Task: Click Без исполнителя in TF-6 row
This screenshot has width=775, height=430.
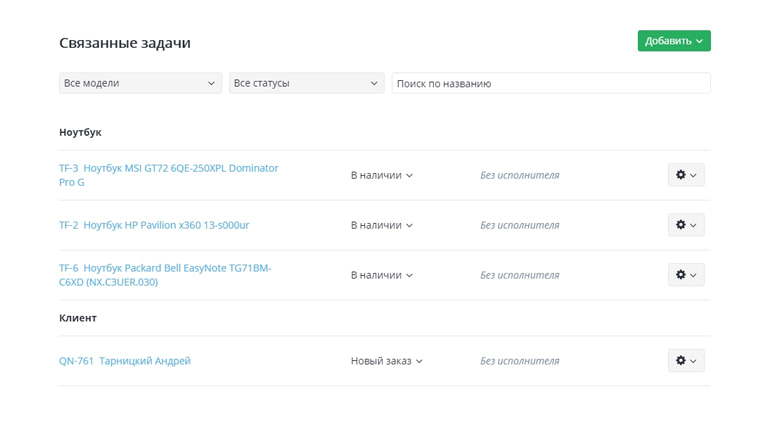Action: [x=519, y=275]
